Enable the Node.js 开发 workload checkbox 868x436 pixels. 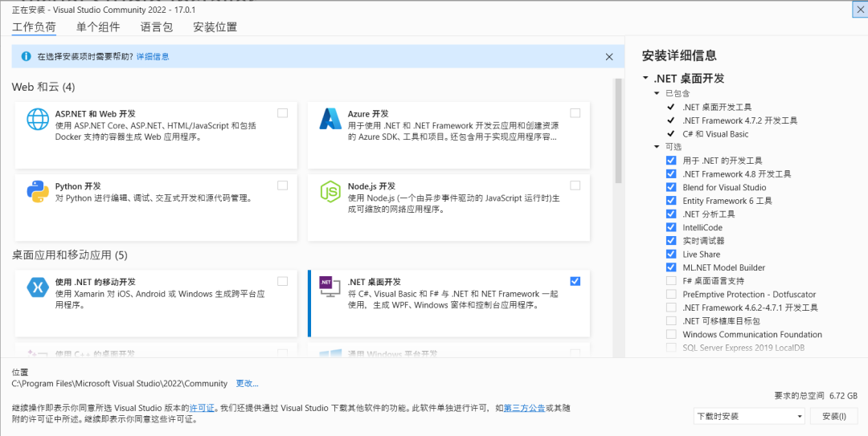pyautogui.click(x=575, y=185)
